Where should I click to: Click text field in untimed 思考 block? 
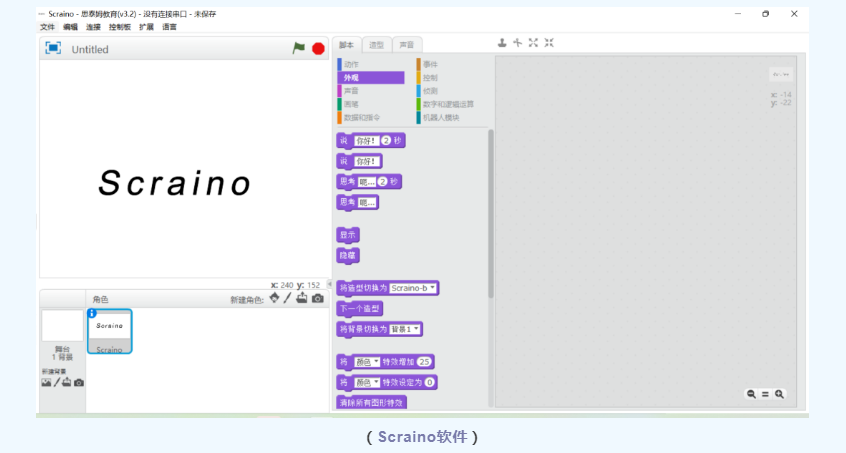click(x=367, y=202)
